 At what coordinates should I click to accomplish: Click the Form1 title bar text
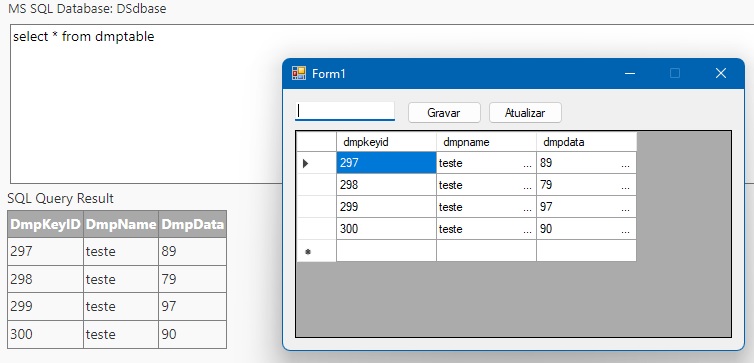[329, 74]
